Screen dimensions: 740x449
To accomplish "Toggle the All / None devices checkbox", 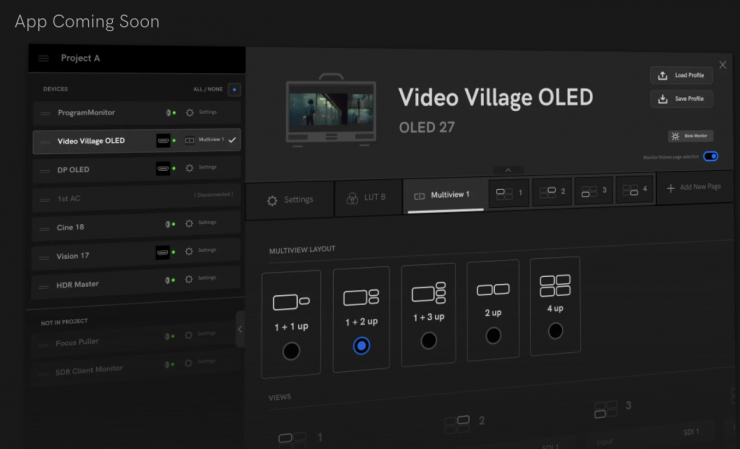I will tap(235, 89).
